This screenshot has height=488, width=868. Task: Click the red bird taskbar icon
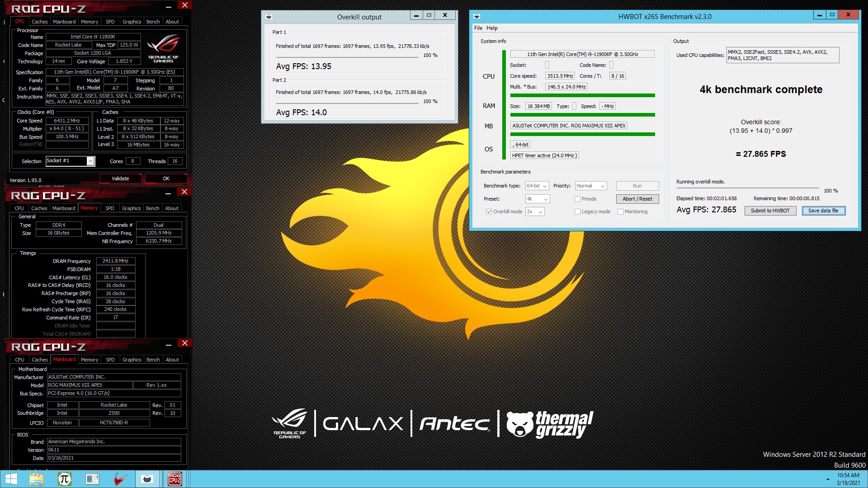120,479
